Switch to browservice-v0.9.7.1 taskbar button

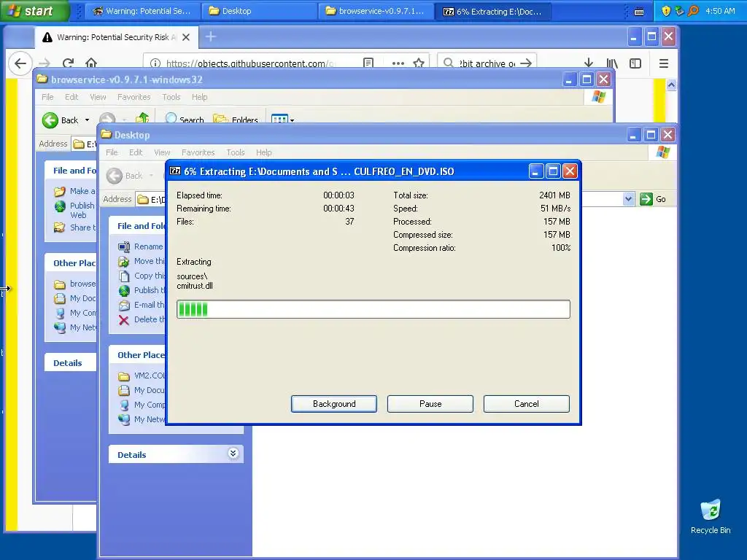[x=376, y=12]
